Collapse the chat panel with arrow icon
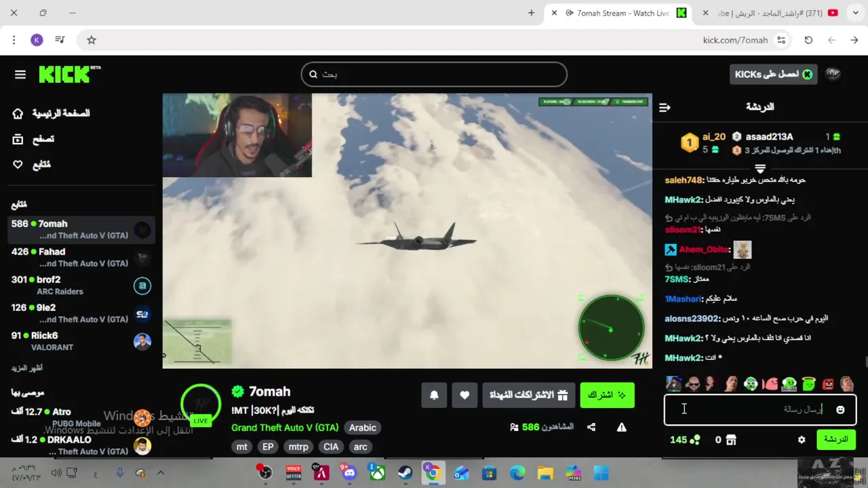The height and width of the screenshot is (488, 868). pyautogui.click(x=665, y=107)
